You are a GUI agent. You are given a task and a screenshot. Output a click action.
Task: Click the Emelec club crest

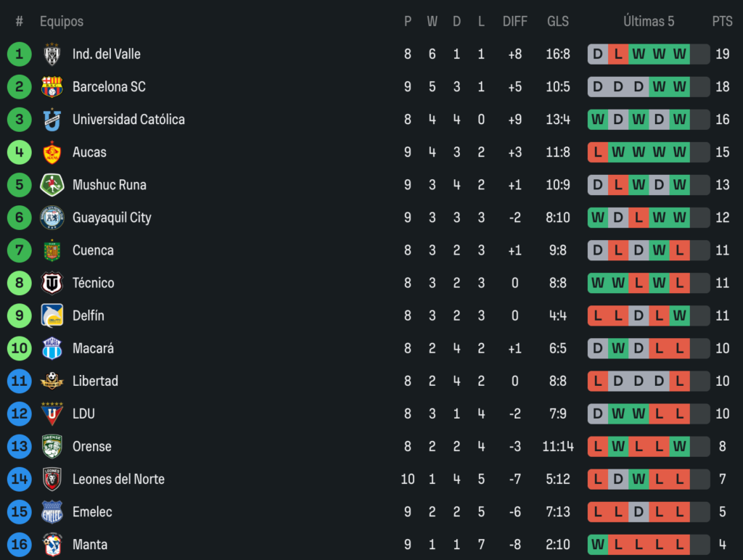click(x=52, y=511)
